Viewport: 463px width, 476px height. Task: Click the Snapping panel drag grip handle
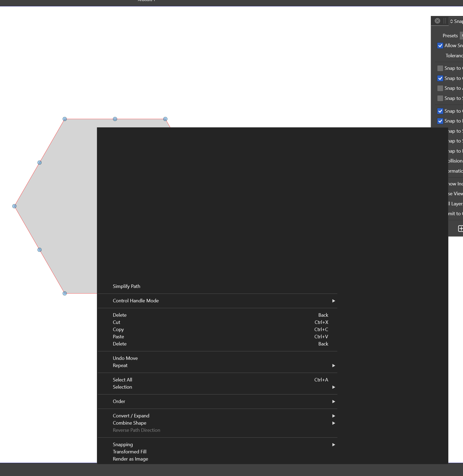pyautogui.click(x=444, y=21)
